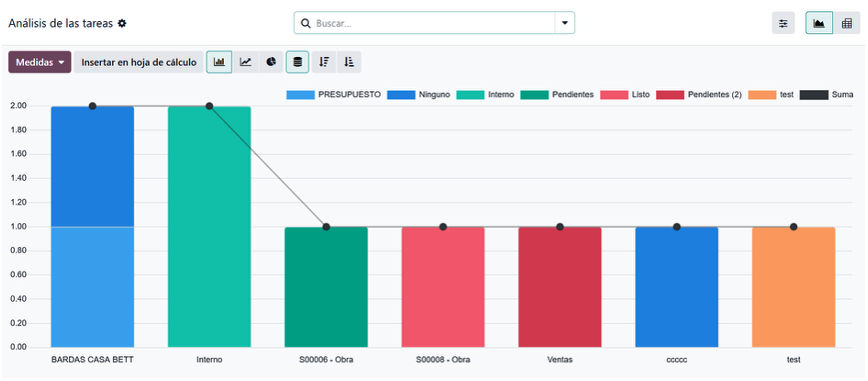Toggle test legend entry
Viewport: 868px width, 381px height.
pos(770,95)
